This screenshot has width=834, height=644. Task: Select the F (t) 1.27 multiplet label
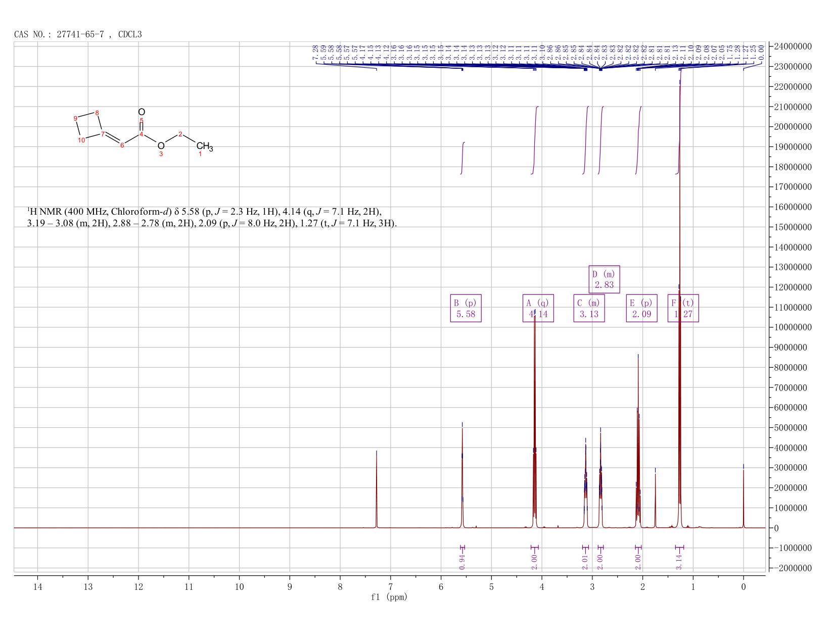(x=683, y=308)
